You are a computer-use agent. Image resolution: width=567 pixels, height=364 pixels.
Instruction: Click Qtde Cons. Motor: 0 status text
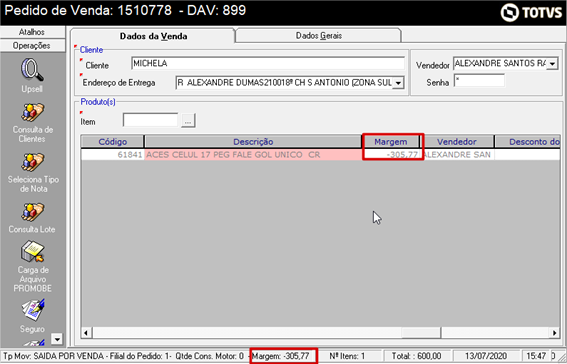click(209, 356)
